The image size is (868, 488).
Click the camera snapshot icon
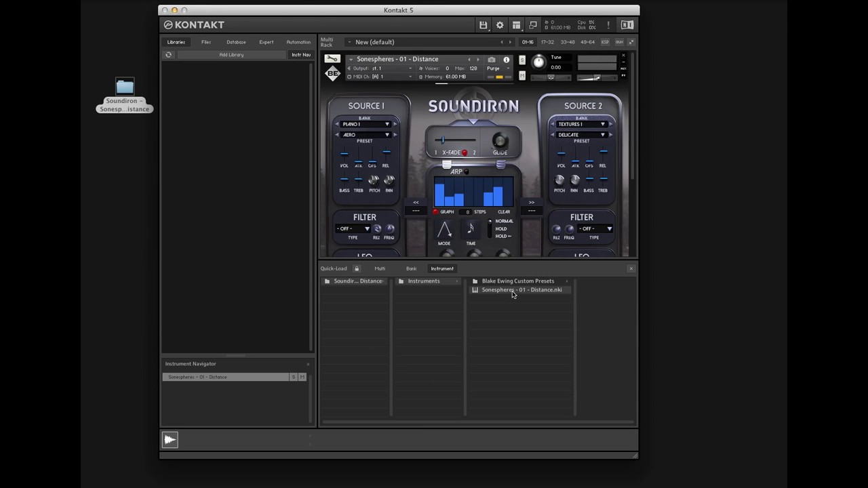(492, 60)
